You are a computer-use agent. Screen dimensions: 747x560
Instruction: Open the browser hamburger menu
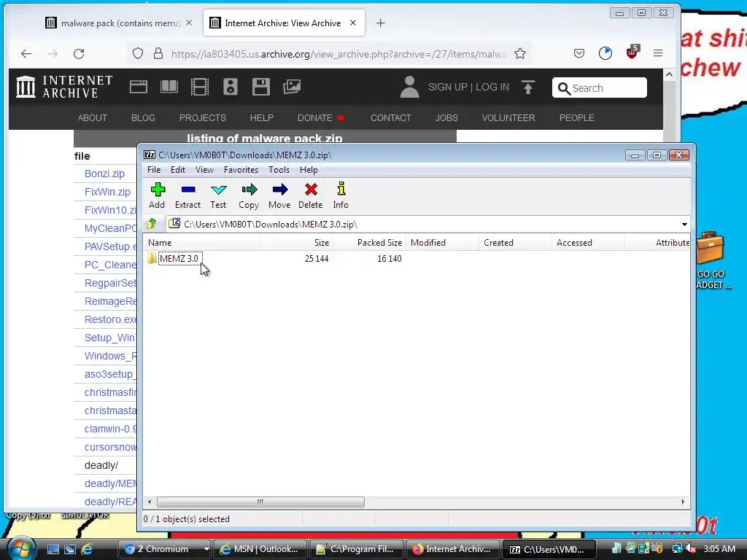pyautogui.click(x=658, y=53)
